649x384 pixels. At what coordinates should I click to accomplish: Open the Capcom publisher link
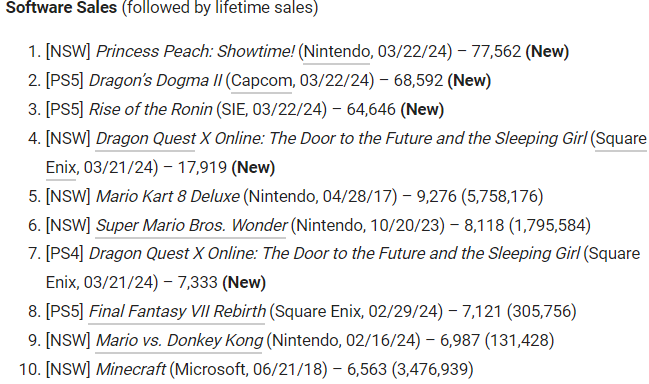[261, 81]
